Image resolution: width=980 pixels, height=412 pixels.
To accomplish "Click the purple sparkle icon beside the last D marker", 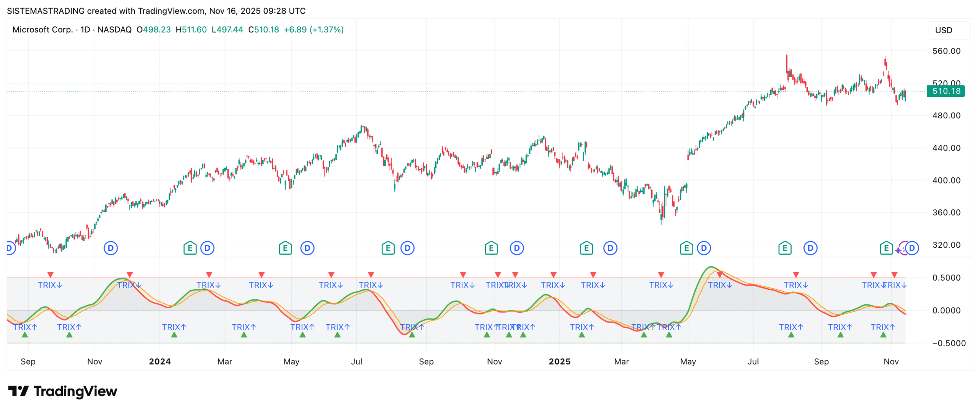I will click(898, 250).
